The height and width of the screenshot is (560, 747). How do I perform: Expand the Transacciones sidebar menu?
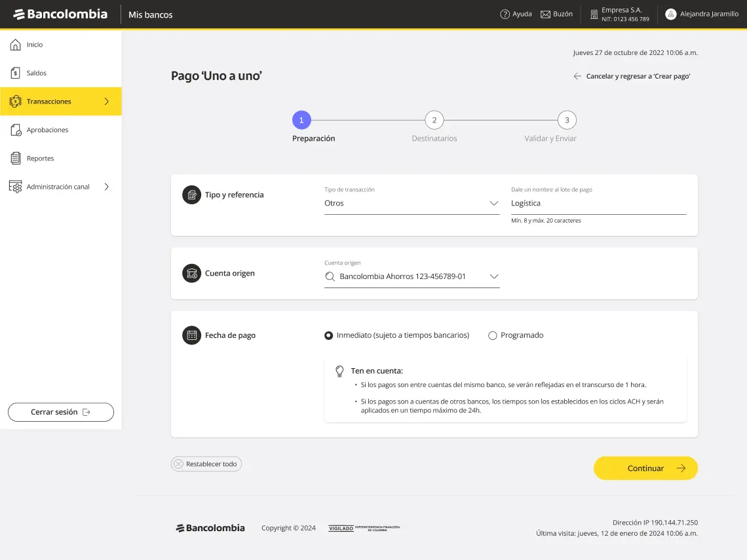tap(107, 102)
